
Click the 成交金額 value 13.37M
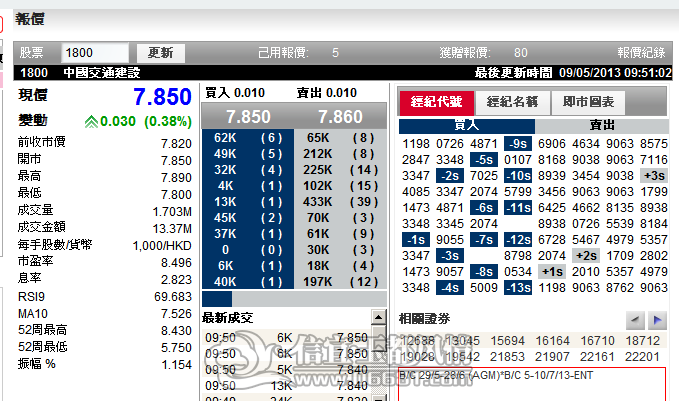point(172,229)
